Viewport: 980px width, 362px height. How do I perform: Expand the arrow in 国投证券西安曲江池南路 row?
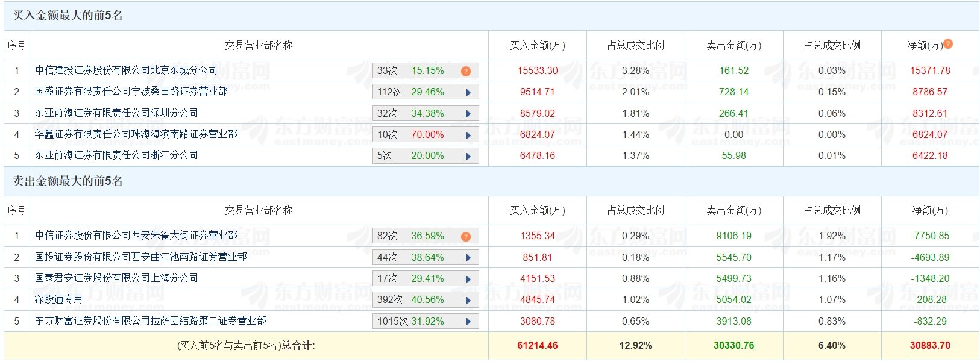(x=468, y=258)
